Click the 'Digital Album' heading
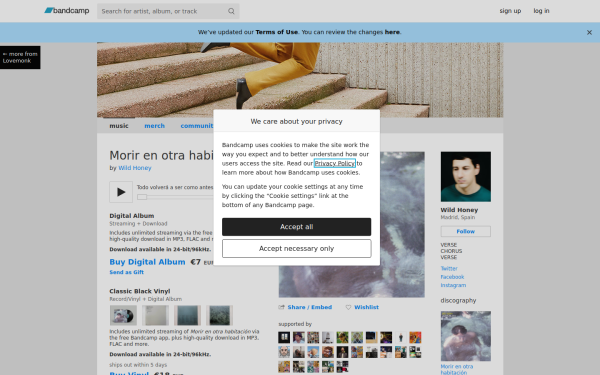The image size is (600, 375). click(x=132, y=216)
